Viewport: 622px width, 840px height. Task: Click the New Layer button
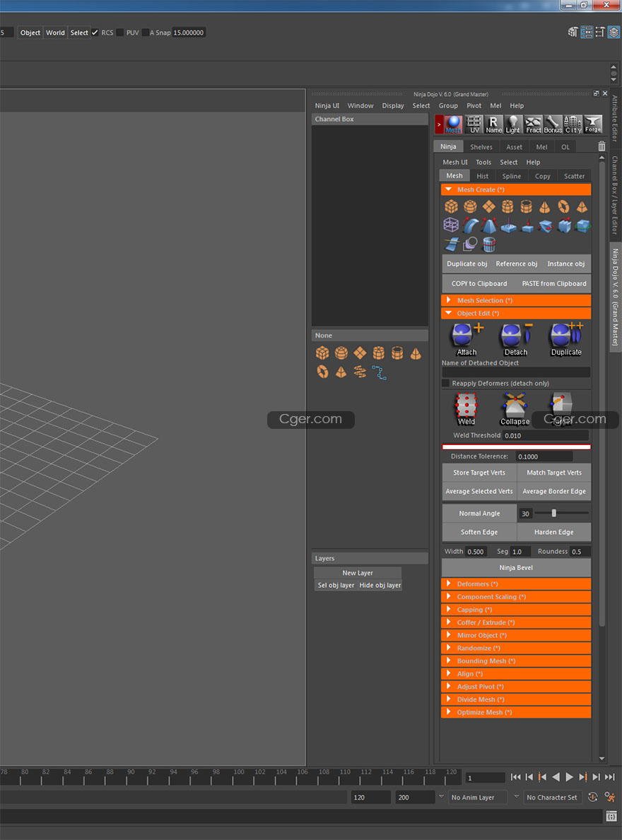click(x=358, y=573)
